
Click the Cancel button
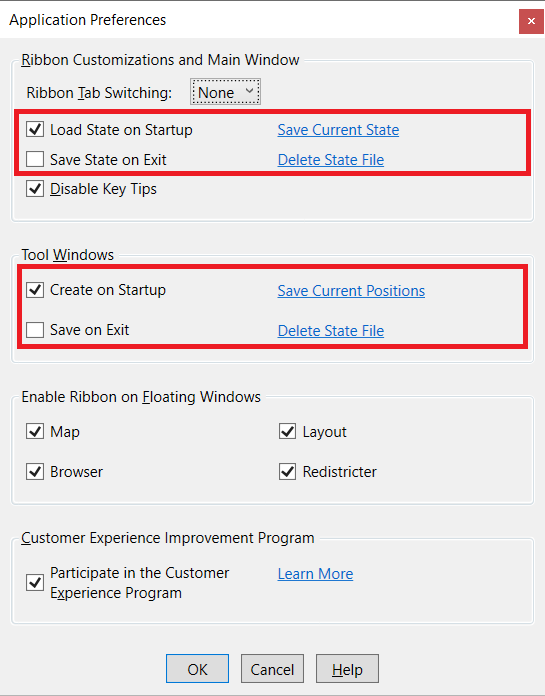tap(272, 668)
